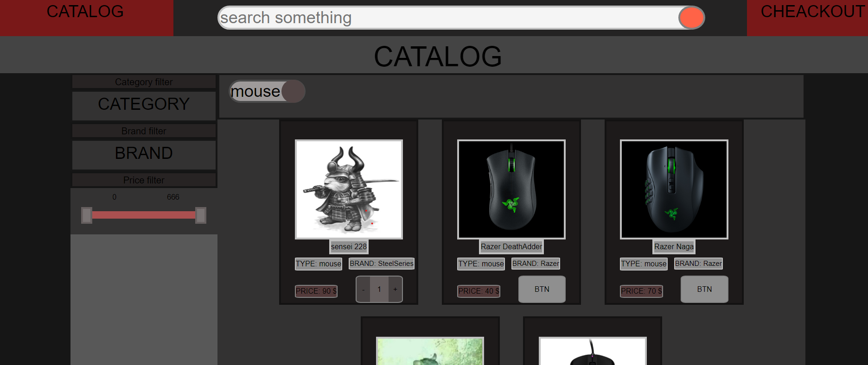Screen dimensions: 868x365
Task: Open the green-toned image in the second row
Action: pos(430,351)
